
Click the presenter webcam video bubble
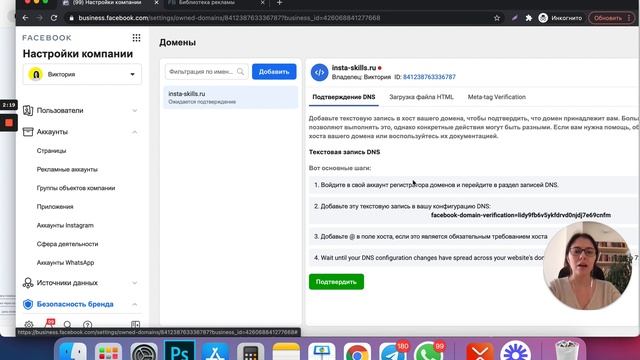click(x=587, y=265)
